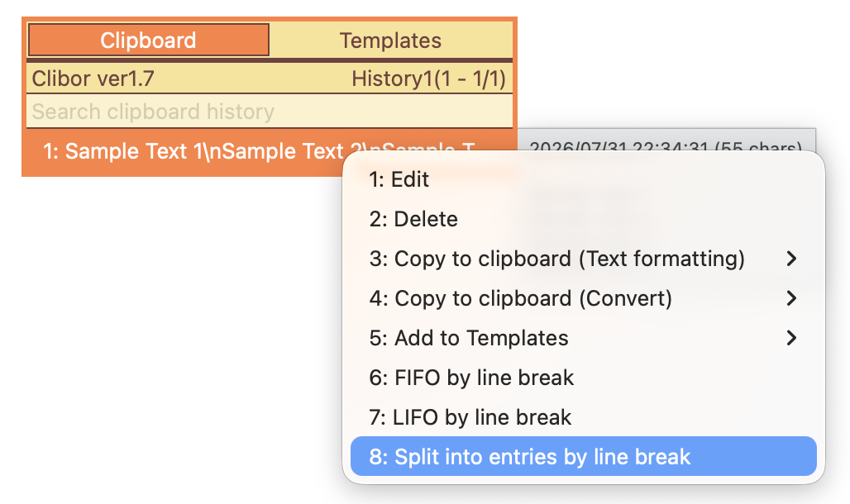Select the Clipboard tab
The height and width of the screenshot is (504, 850).
point(149,40)
